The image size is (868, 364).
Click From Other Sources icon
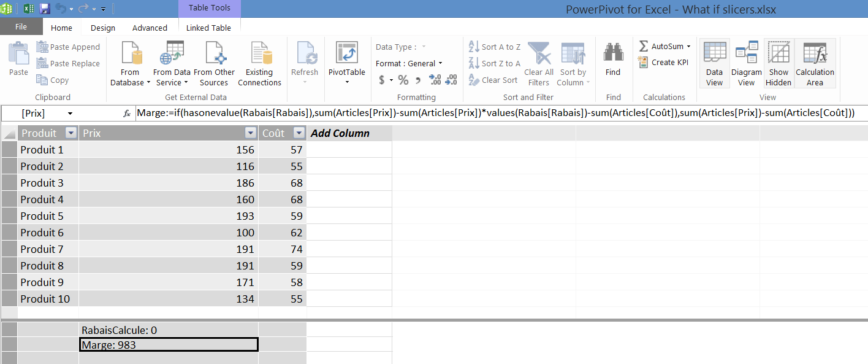click(x=214, y=53)
